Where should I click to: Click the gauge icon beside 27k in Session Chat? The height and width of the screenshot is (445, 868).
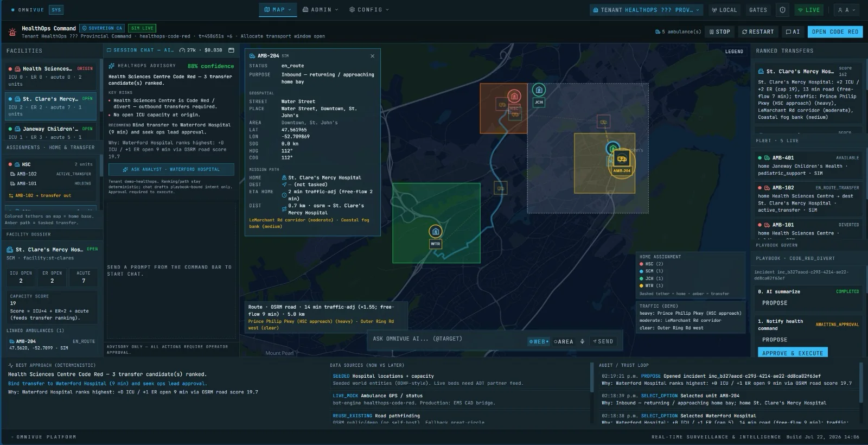point(183,50)
